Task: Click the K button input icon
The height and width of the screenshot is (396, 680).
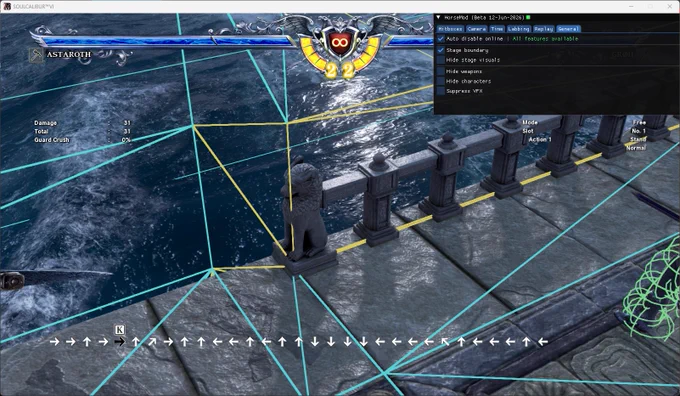Action: tap(120, 330)
